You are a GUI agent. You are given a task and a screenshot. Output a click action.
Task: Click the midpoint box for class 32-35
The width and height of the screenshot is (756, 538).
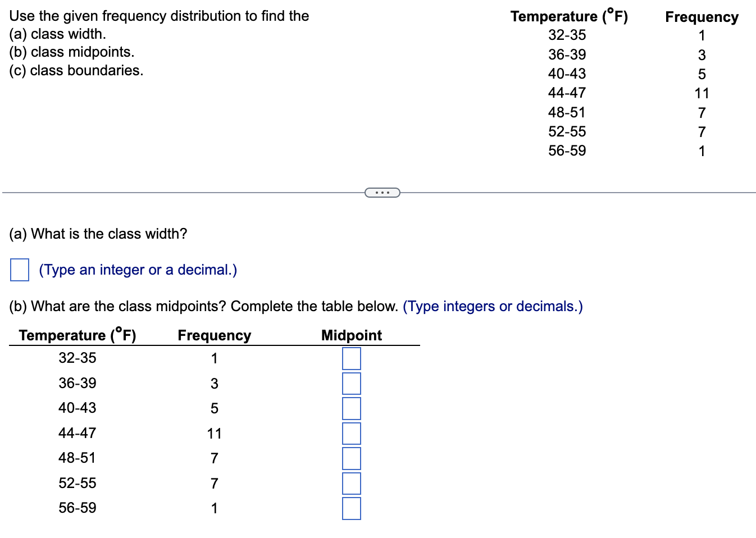click(350, 358)
